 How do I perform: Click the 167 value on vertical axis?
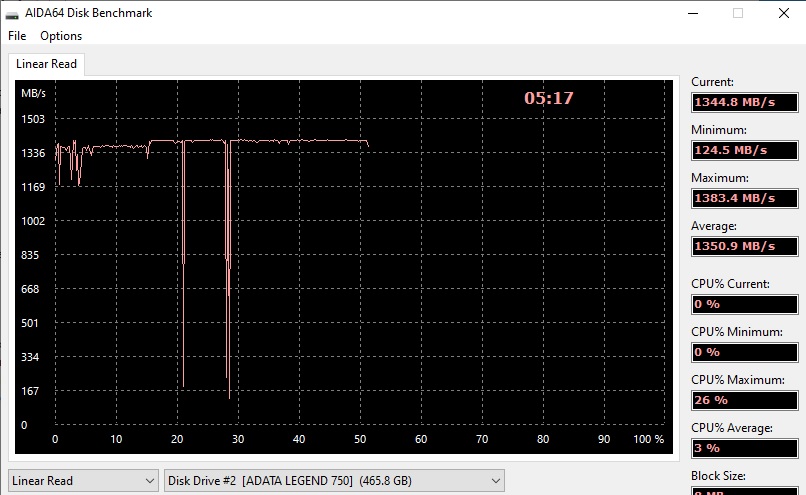pos(30,391)
